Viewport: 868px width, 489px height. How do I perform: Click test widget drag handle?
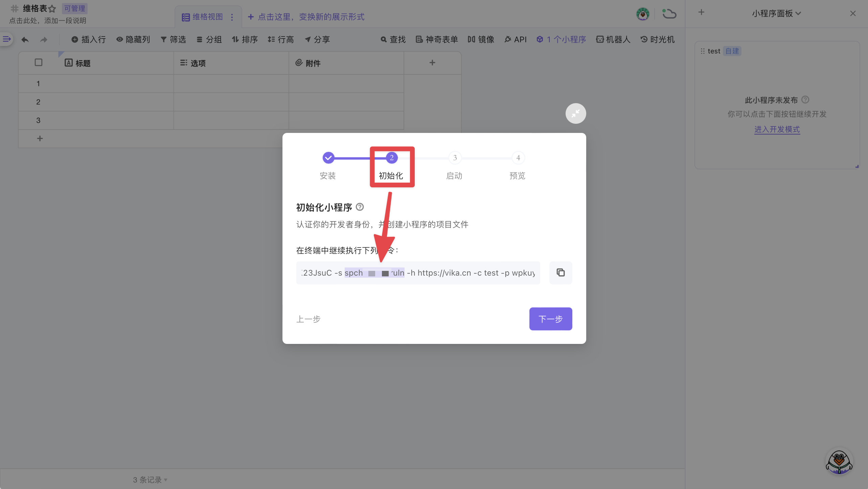pyautogui.click(x=703, y=51)
